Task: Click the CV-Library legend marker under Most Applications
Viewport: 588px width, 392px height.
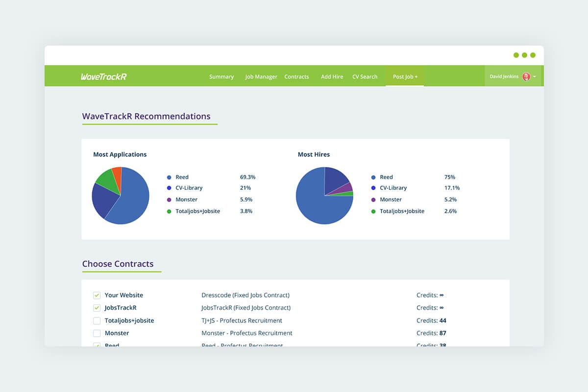Action: click(170, 188)
